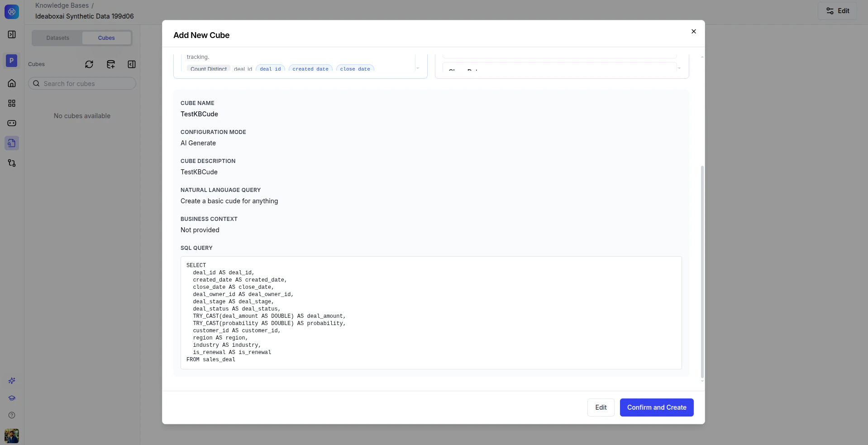Open the Knowledge Bases breadcrumb link
Screen dimensions: 868x445
pos(62,5)
